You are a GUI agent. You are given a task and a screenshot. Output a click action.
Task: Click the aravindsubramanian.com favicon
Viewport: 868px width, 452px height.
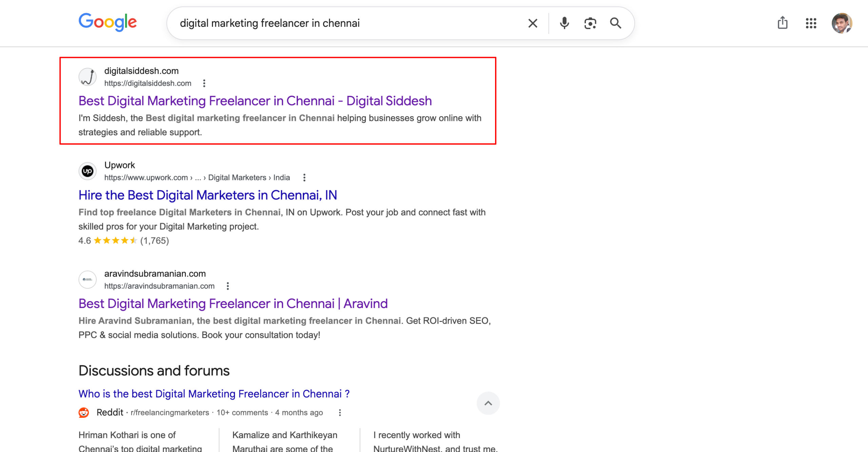(x=87, y=280)
